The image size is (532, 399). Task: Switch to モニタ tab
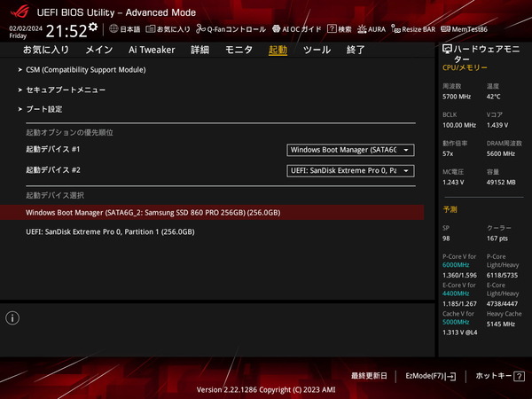click(x=239, y=51)
